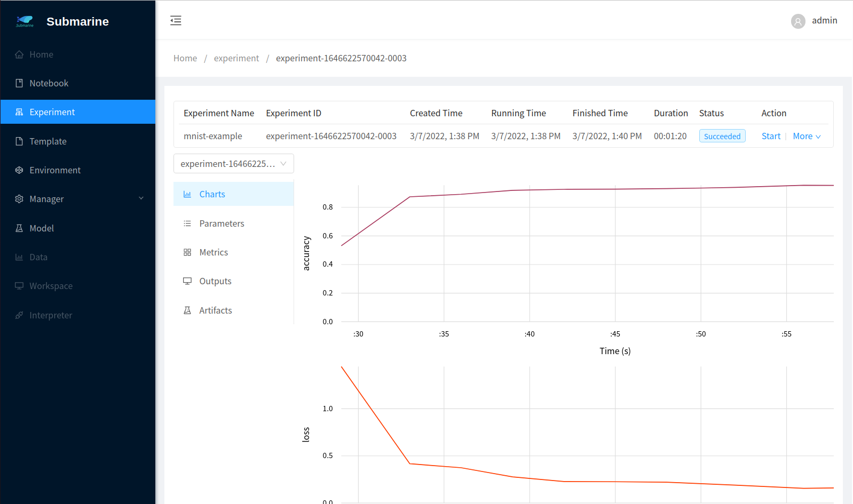Open the More actions dropdown
The width and height of the screenshot is (853, 504).
807,137
